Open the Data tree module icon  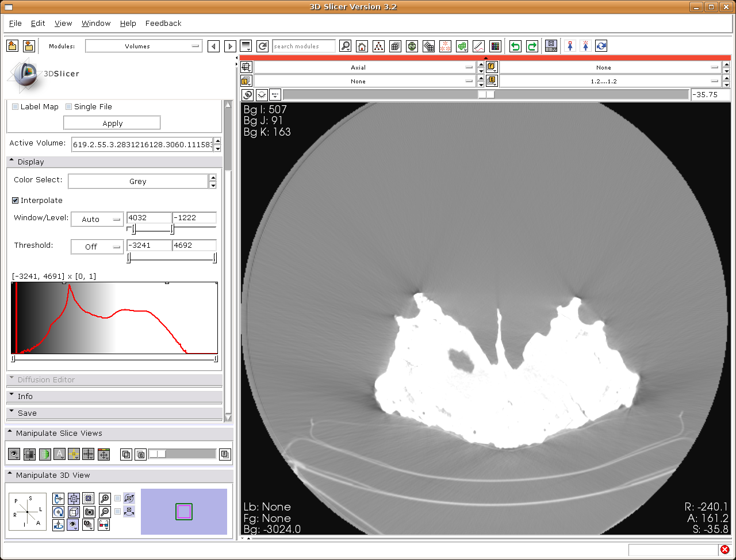(x=378, y=46)
